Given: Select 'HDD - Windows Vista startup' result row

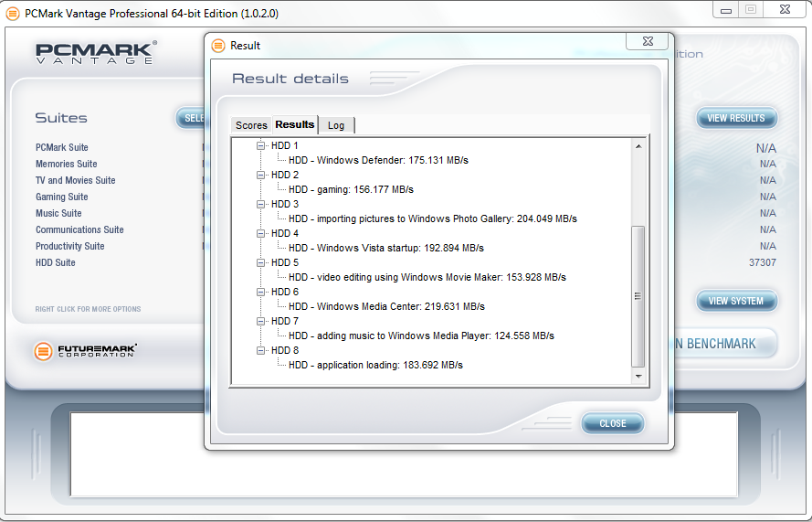Looking at the screenshot, I should coord(386,249).
